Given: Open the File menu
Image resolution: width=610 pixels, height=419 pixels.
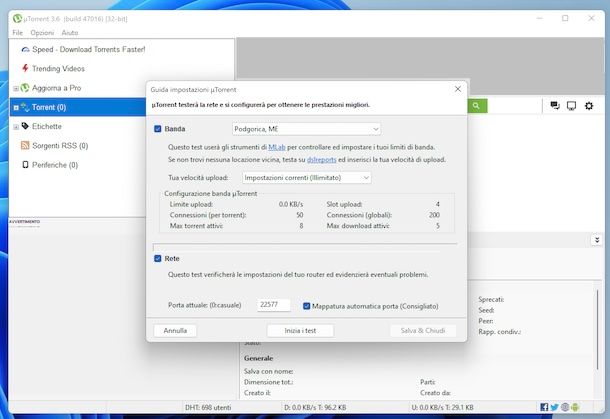Looking at the screenshot, I should [18, 33].
